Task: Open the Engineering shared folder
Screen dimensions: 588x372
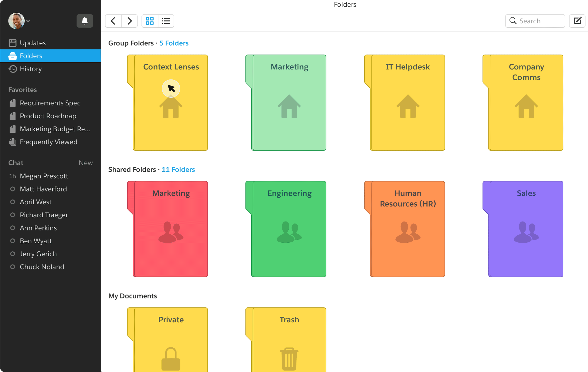Action: 286,229
